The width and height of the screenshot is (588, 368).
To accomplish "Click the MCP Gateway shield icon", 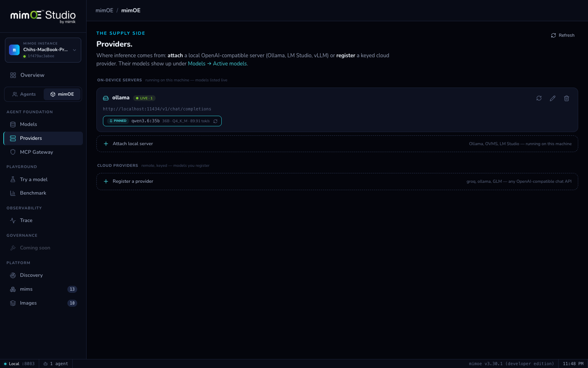I will (13, 152).
